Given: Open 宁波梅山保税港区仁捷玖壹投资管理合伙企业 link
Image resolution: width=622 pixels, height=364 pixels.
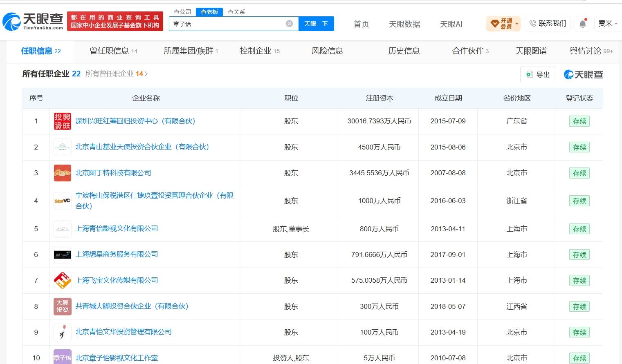Looking at the screenshot, I should 155,201.
